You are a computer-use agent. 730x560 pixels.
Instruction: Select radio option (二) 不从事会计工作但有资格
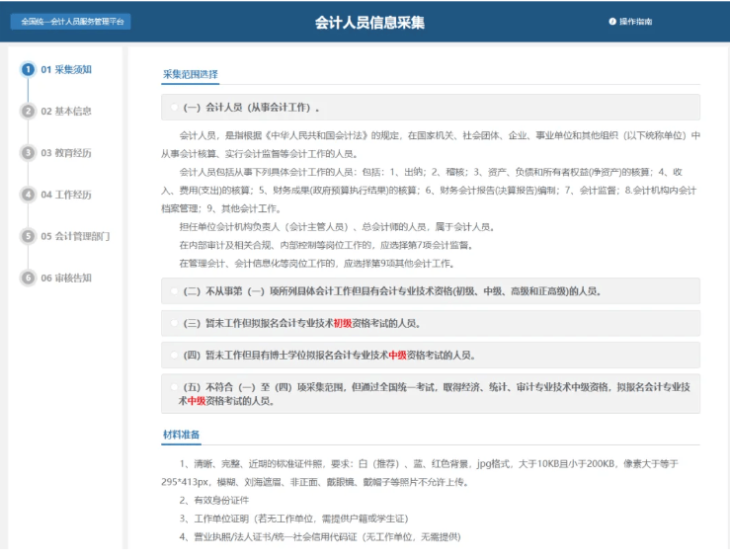coord(175,291)
